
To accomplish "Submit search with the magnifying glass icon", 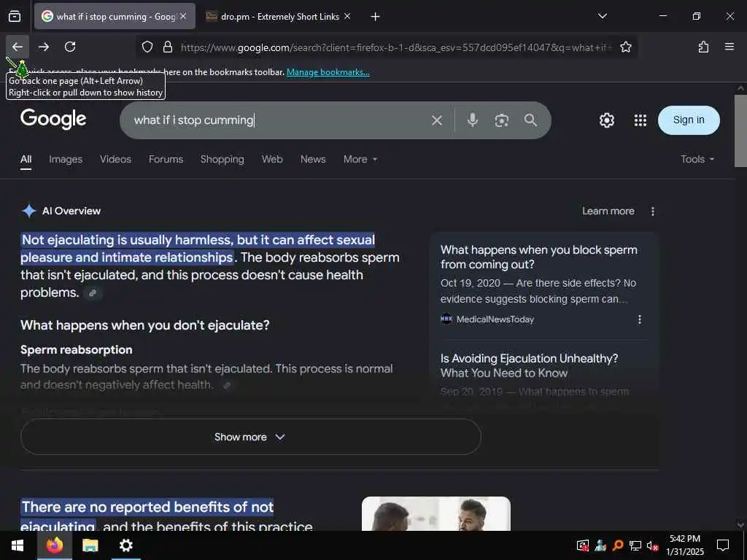I will (x=530, y=120).
